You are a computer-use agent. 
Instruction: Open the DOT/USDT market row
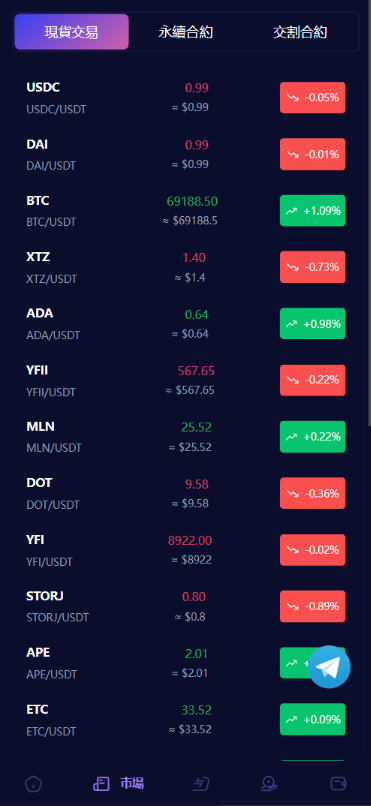tap(186, 493)
